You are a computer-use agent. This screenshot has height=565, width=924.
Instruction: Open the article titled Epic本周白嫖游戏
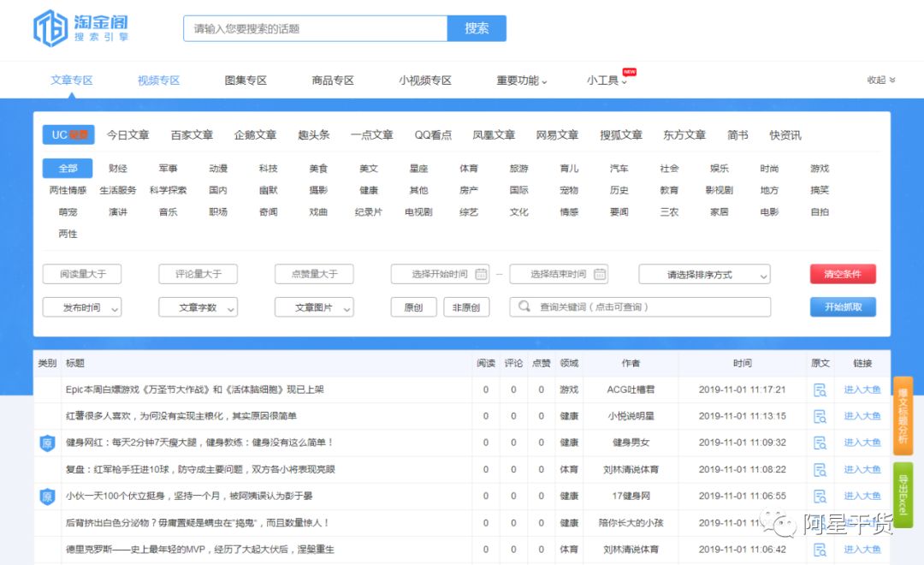[194, 390]
